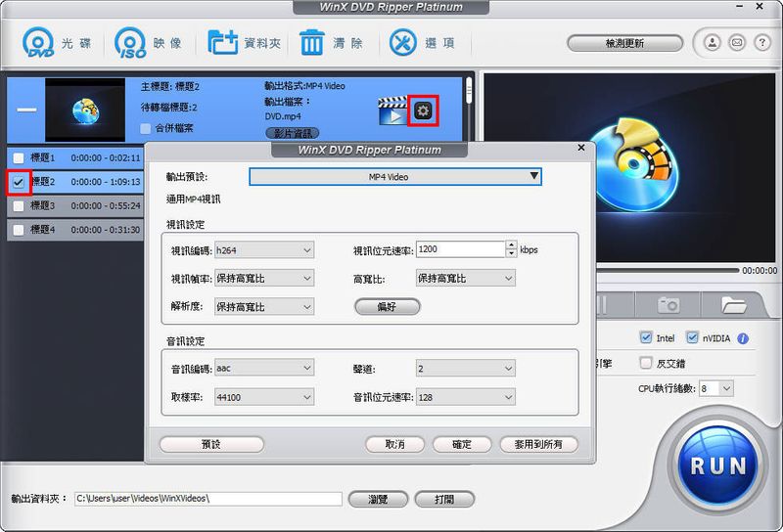Screen dimensions: 783x532
Task: Click the 視訊位元速率 1200 field
Action: (x=460, y=249)
